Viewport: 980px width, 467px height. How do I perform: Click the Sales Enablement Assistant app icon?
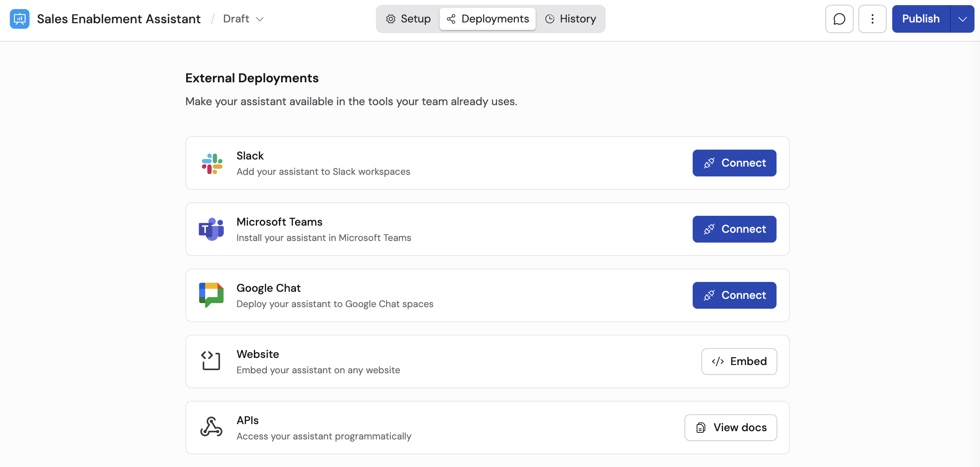point(19,19)
